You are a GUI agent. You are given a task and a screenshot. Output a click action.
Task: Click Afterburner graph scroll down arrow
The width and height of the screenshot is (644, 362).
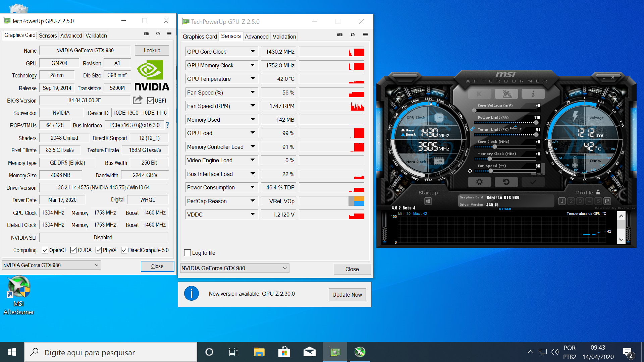point(621,240)
